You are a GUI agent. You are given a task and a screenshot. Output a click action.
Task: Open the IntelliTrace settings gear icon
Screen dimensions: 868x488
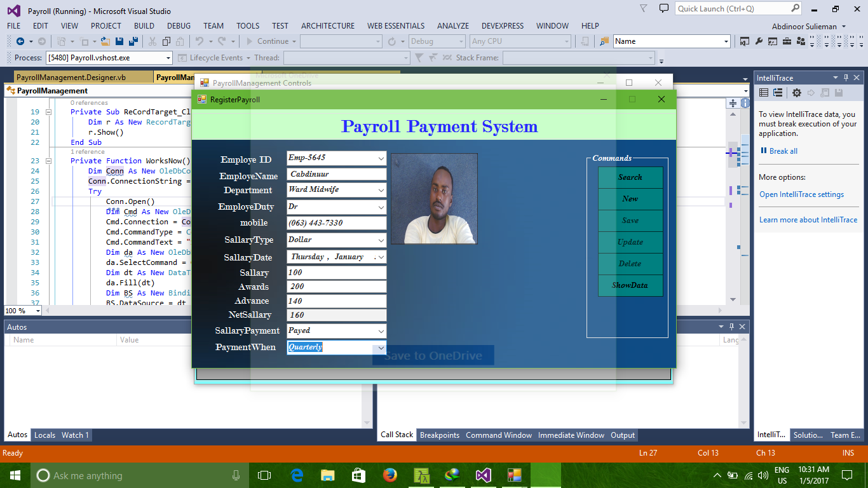(x=797, y=93)
